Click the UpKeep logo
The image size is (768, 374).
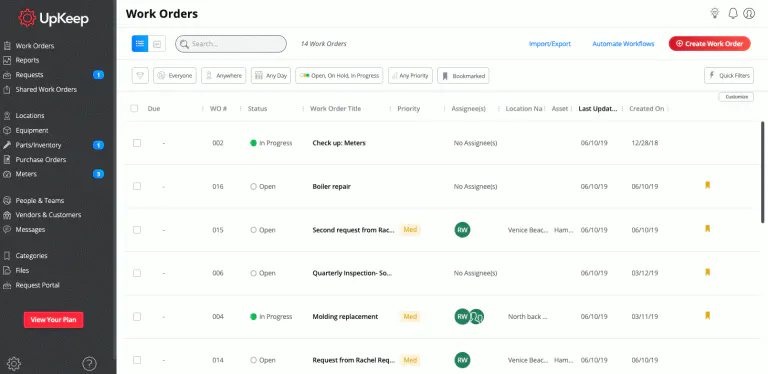tap(53, 18)
